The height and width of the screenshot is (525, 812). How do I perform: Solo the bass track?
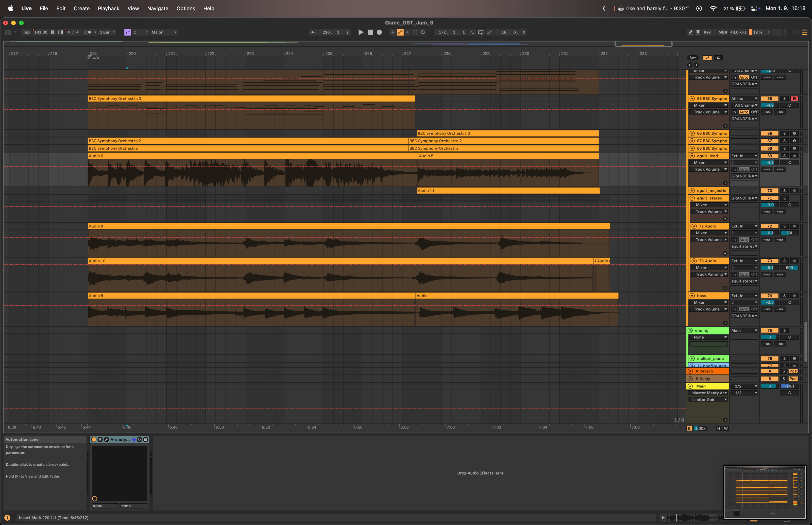pos(784,296)
